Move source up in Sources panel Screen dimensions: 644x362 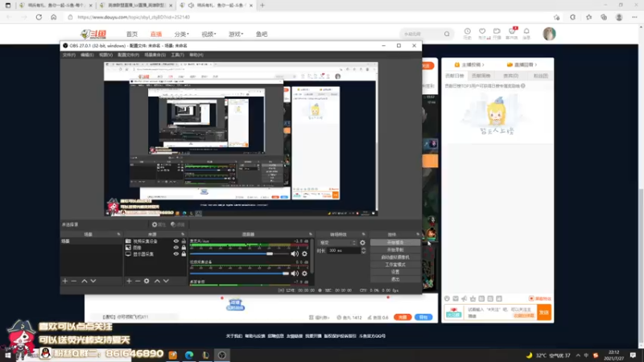(x=157, y=281)
